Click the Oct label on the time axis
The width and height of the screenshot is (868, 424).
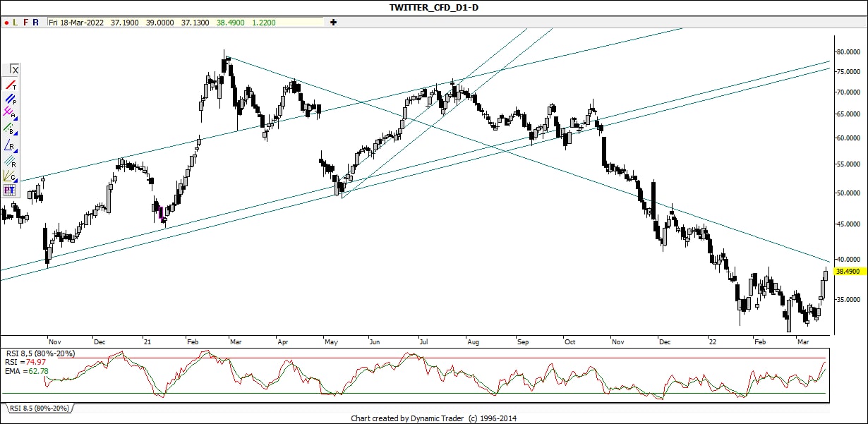(569, 341)
